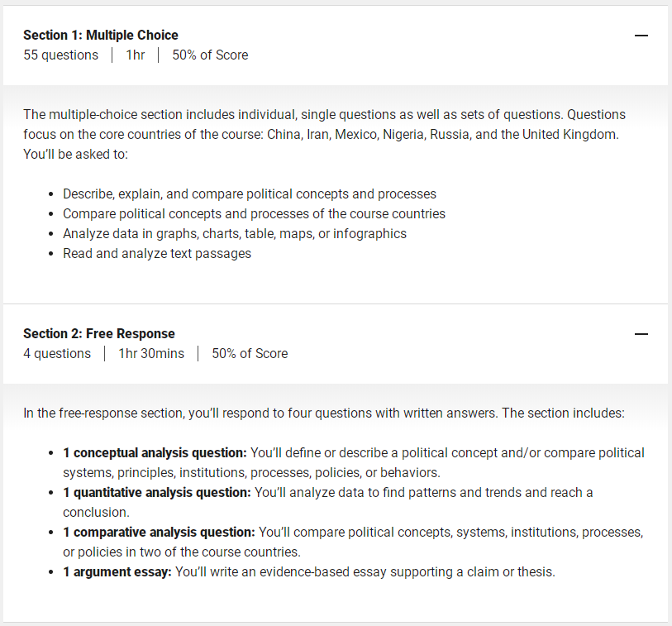Click the 'Compare political concepts' bullet item

254,213
